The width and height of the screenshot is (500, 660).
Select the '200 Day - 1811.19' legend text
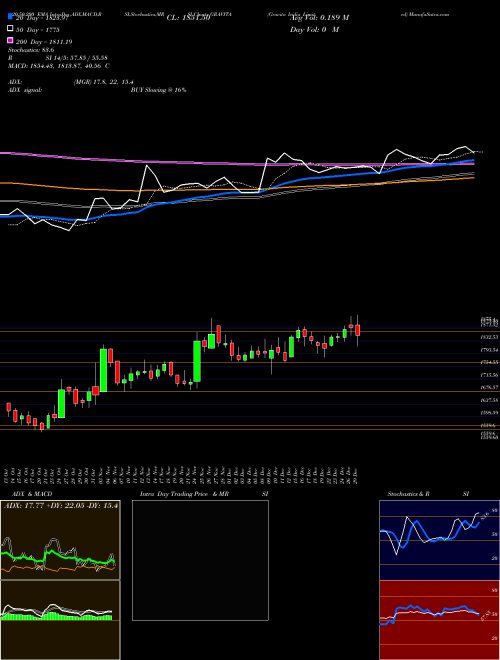coord(44,42)
